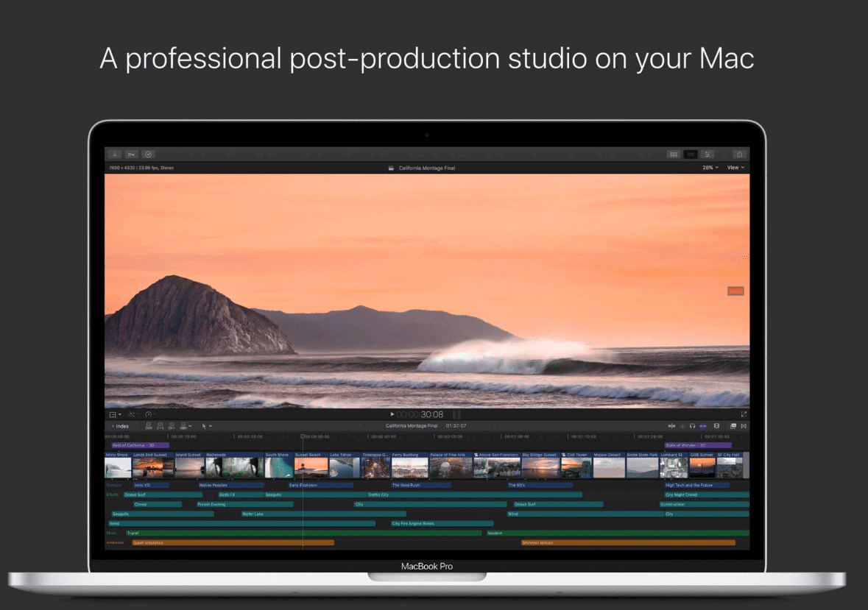Viewport: 868px width, 610px height.
Task: Select the Quiet Ambiance audio clip
Action: tap(233, 542)
